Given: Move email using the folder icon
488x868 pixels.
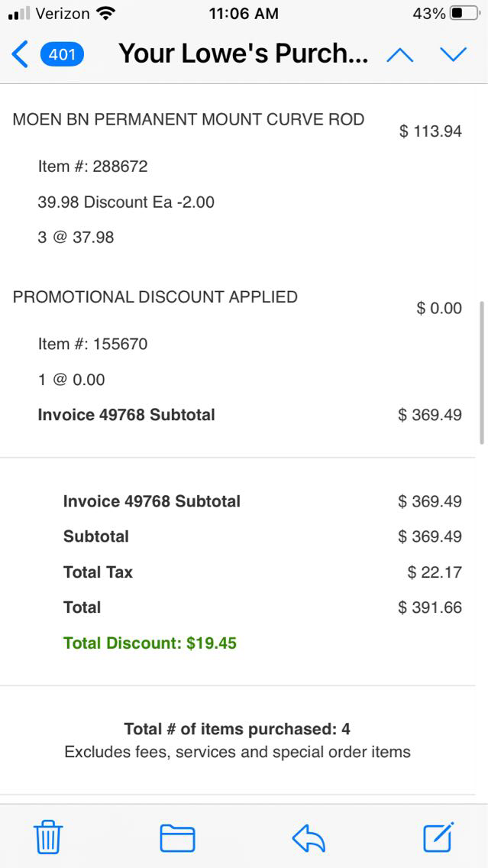Looking at the screenshot, I should (x=177, y=837).
